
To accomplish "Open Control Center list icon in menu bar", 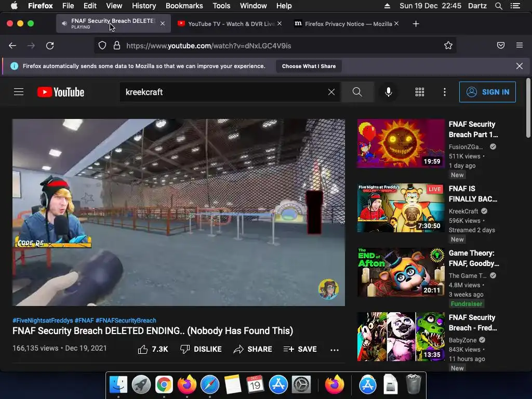I will coord(515,6).
